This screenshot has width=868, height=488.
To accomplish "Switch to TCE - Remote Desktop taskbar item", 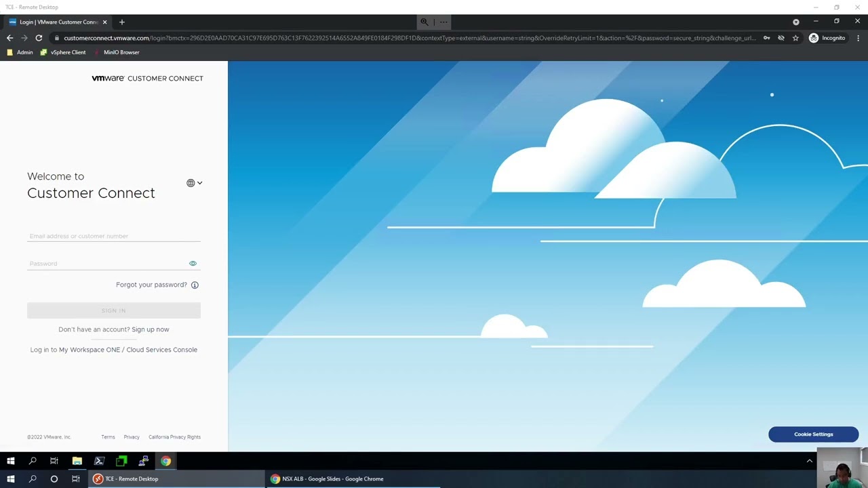I will (x=176, y=479).
